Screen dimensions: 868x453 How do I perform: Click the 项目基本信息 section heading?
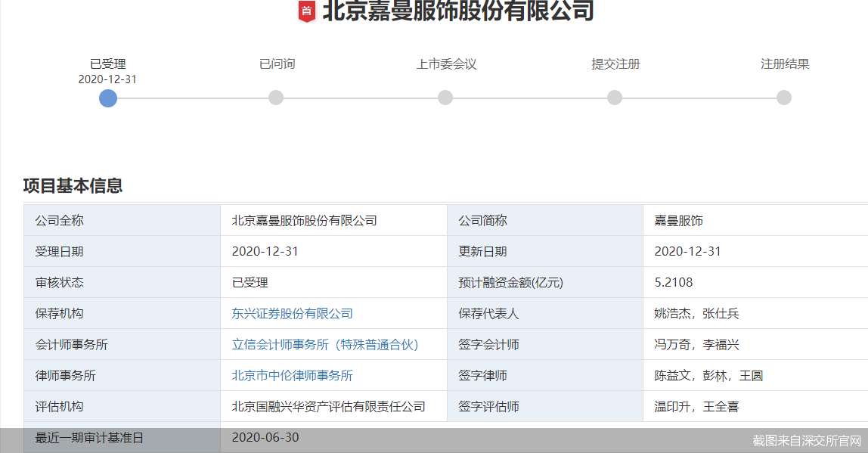[x=73, y=185]
